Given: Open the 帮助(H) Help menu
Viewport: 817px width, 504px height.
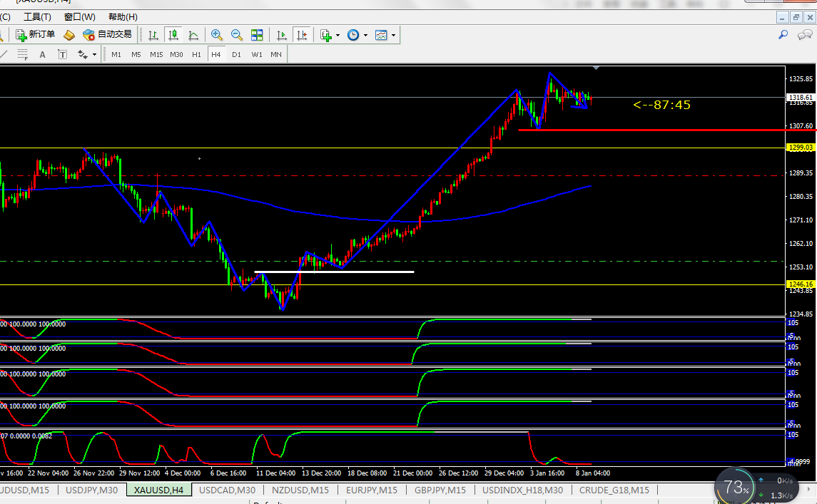Looking at the screenshot, I should click(123, 16).
